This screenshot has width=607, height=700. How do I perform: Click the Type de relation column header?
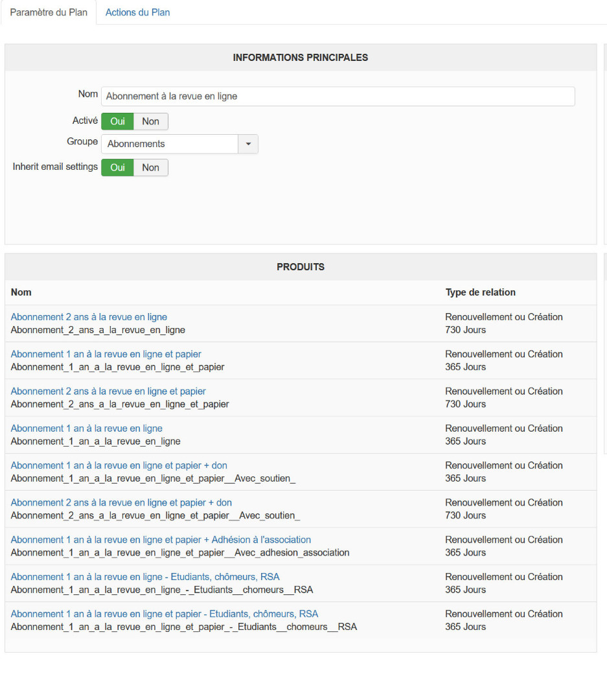coord(480,292)
